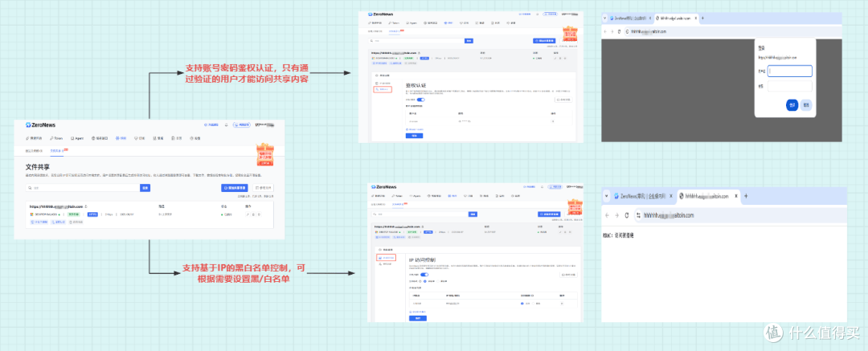Viewport: 868px width, 351px height.
Task: Go back in the top-right browser
Action: pyautogui.click(x=606, y=31)
